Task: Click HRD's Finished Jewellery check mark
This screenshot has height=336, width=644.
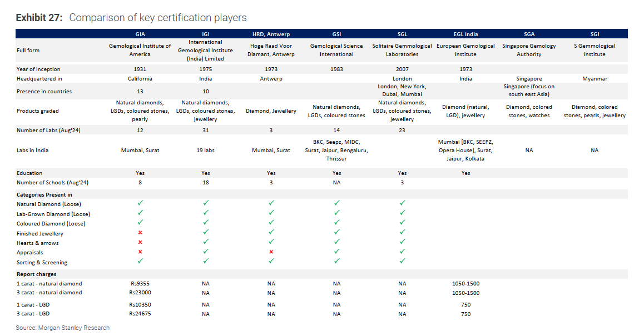Action: 271,232
